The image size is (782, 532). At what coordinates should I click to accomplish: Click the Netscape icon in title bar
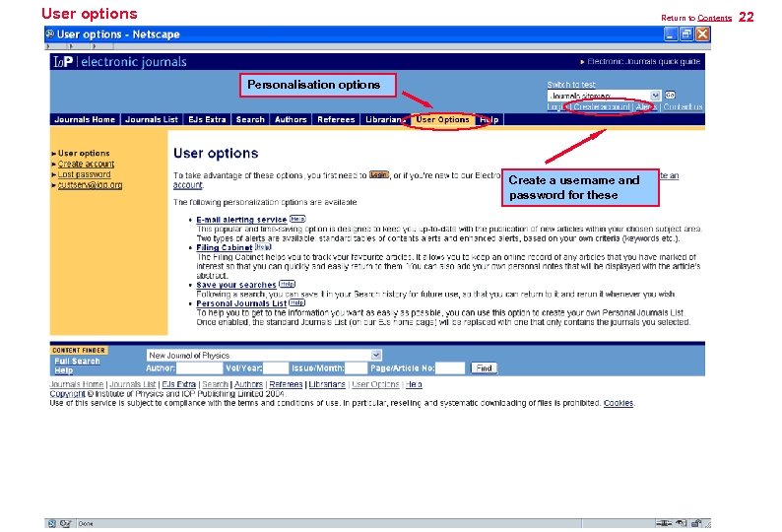50,33
